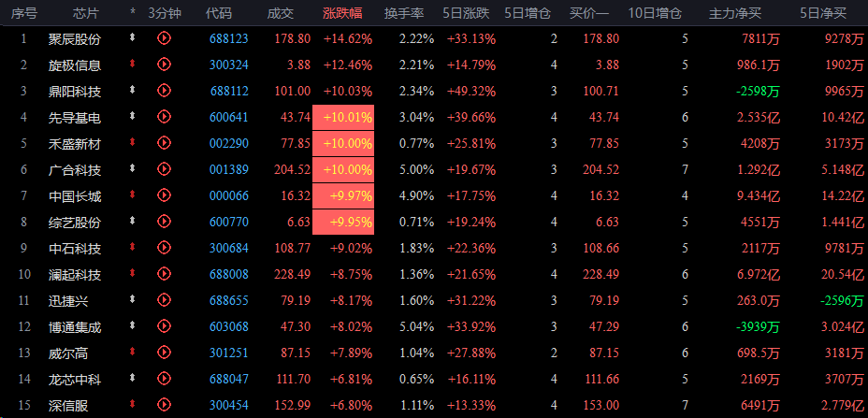Click the red marker arrow beside 禾盛新材
868x418 pixels.
(132, 142)
